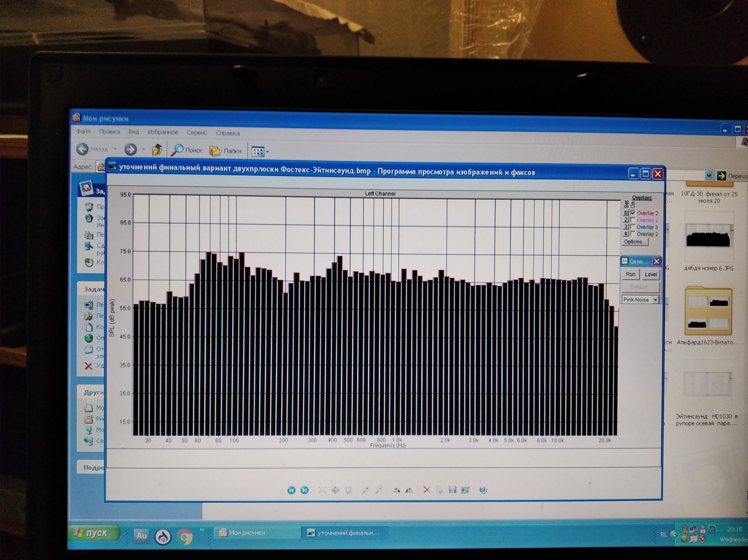
Task: Click the Run button in generator
Action: (x=631, y=274)
